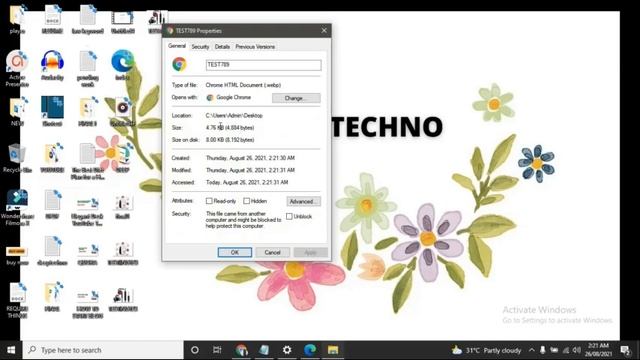640x360 pixels.
Task: Open the network icon in the system tray
Action: tap(566, 350)
